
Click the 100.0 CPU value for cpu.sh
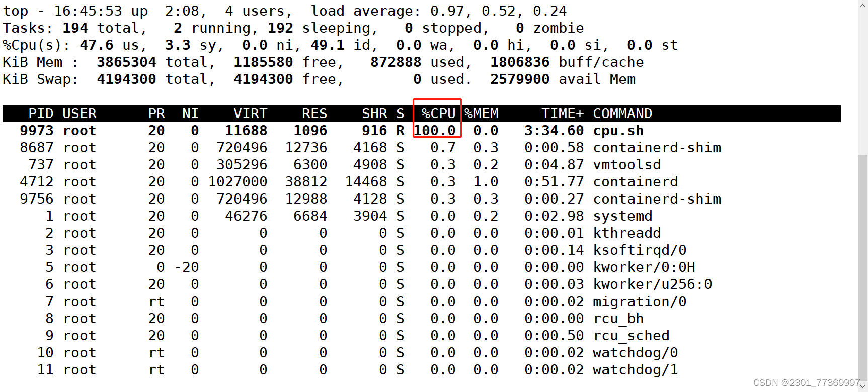pos(434,131)
